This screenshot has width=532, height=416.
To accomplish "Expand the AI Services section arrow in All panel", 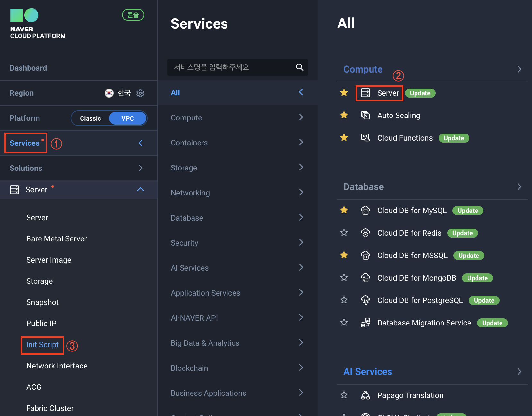I will point(519,372).
